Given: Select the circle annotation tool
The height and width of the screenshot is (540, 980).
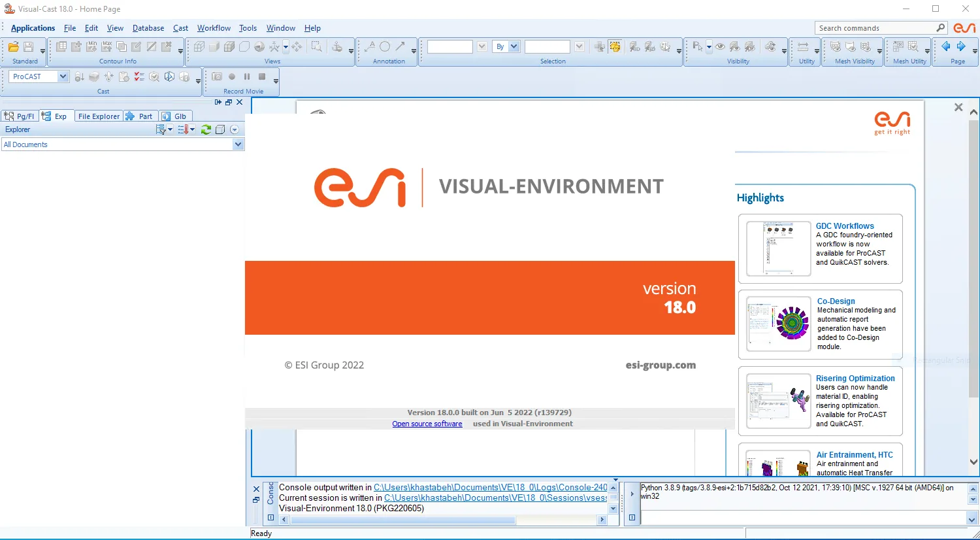Looking at the screenshot, I should [x=385, y=47].
